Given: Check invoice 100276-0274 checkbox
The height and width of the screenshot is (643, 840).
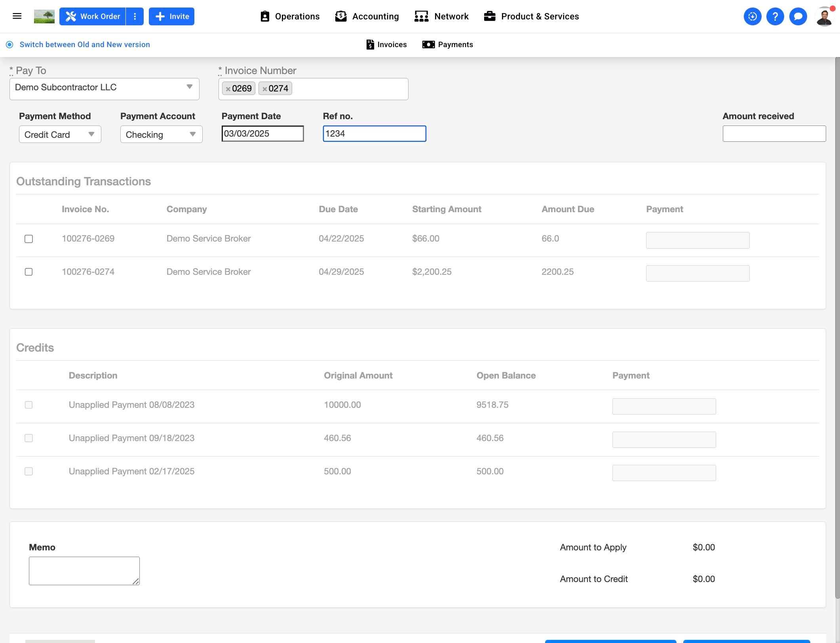Looking at the screenshot, I should click(x=29, y=272).
